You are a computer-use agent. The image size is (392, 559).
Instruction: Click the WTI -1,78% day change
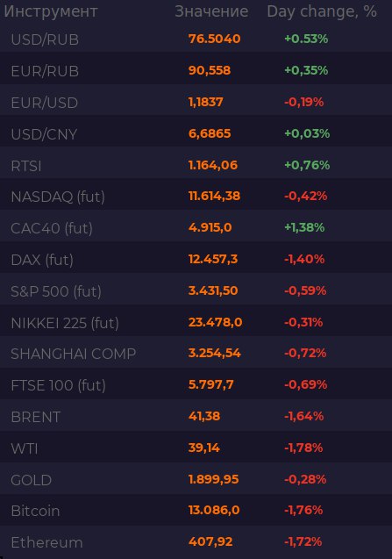click(x=303, y=448)
